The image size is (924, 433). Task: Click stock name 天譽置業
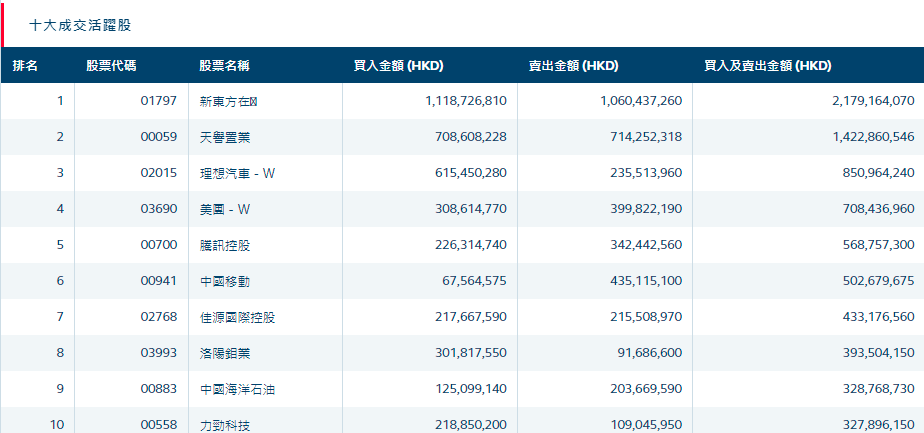coord(225,137)
